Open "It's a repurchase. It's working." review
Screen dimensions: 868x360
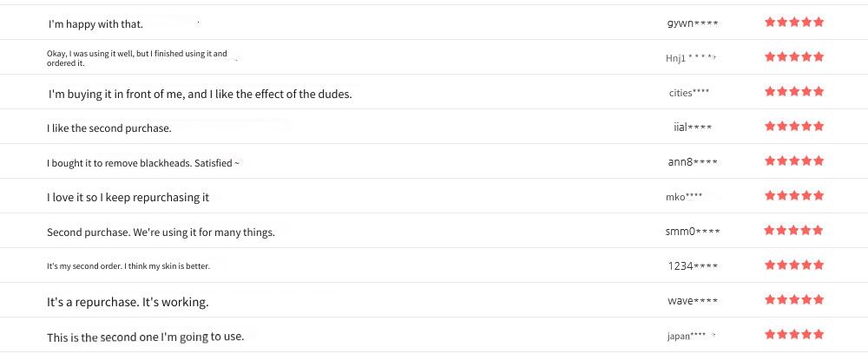(x=128, y=303)
